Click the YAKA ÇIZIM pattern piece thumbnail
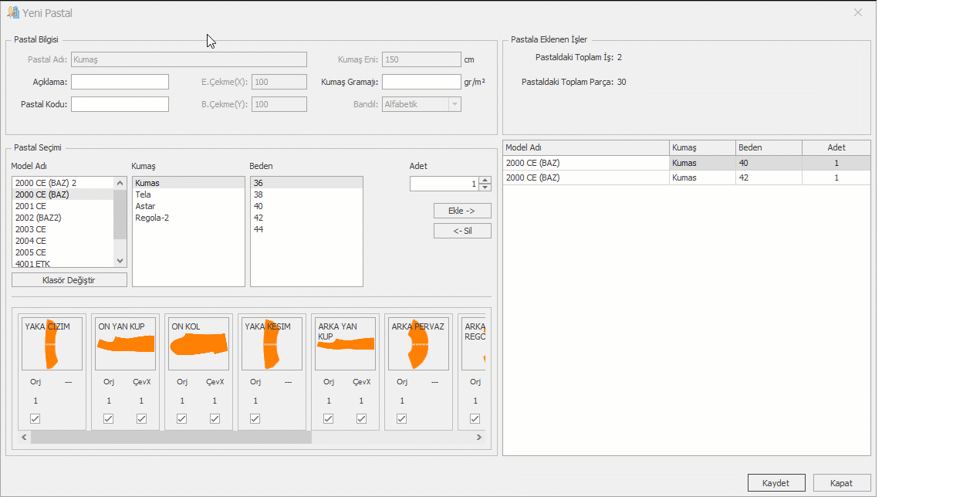Screen dimensions: 980x497 (52, 343)
